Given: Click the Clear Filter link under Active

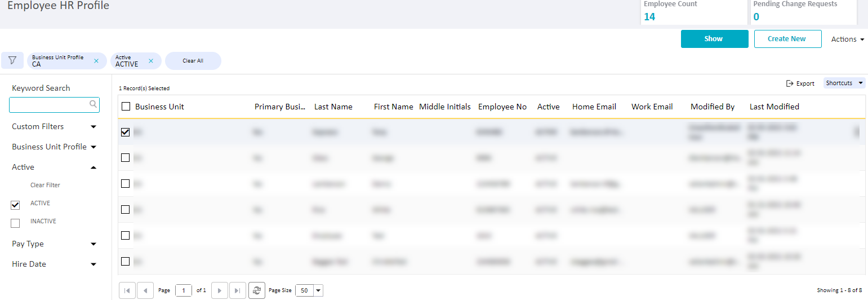Looking at the screenshot, I should (45, 185).
